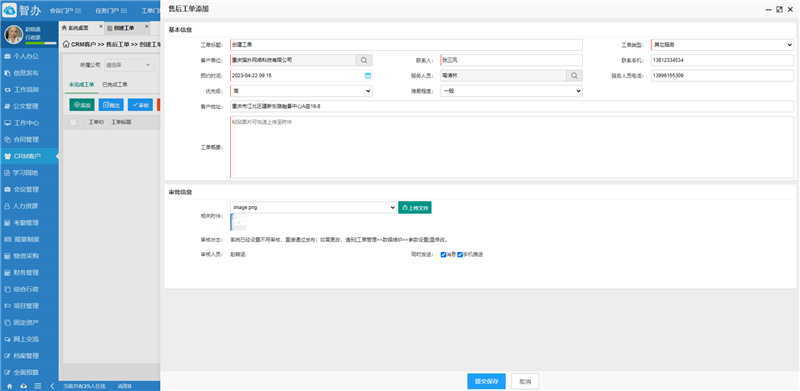The width and height of the screenshot is (800, 391).
Task: Open 会议管理 in the sidebar
Action: pos(29,189)
